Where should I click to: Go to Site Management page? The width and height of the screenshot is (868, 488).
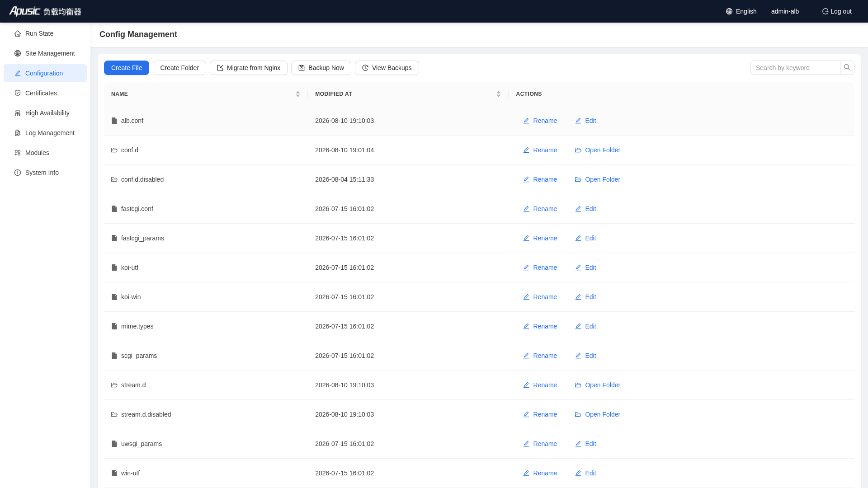coord(45,53)
